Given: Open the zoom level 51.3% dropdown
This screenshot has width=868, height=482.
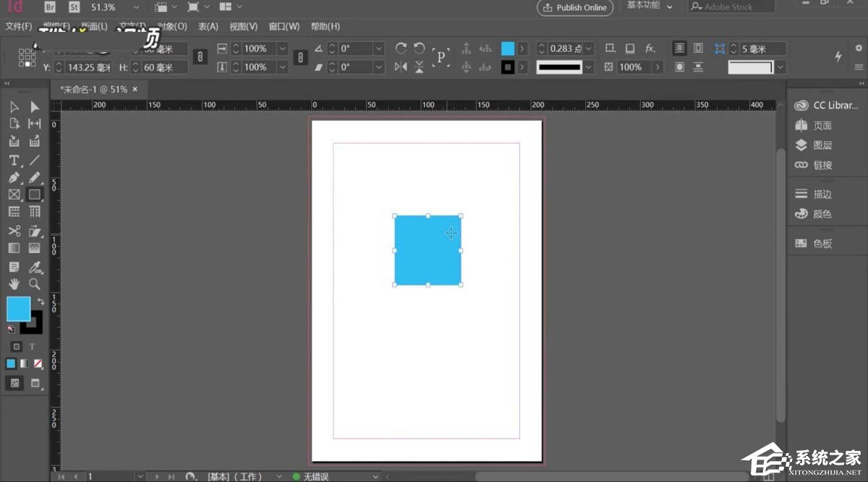Looking at the screenshot, I should [136, 7].
